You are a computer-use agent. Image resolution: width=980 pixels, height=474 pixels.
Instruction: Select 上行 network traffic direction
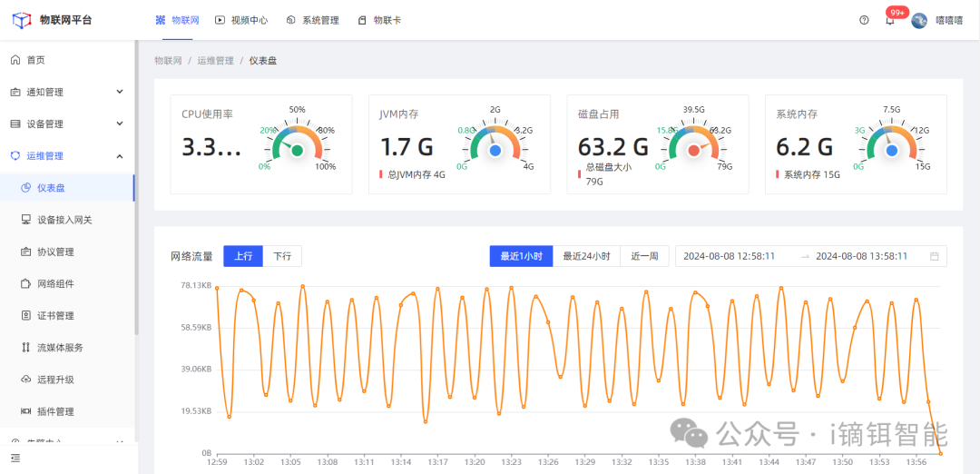(x=243, y=256)
